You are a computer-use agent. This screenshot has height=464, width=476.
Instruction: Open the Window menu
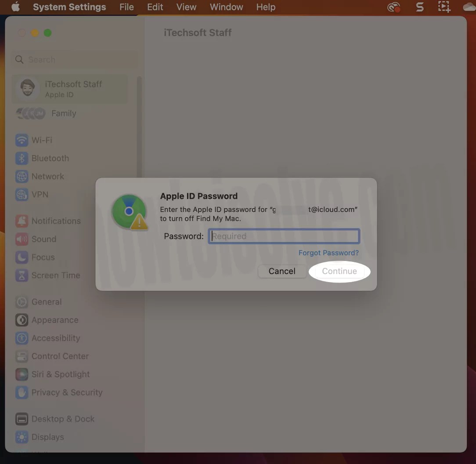[226, 7]
